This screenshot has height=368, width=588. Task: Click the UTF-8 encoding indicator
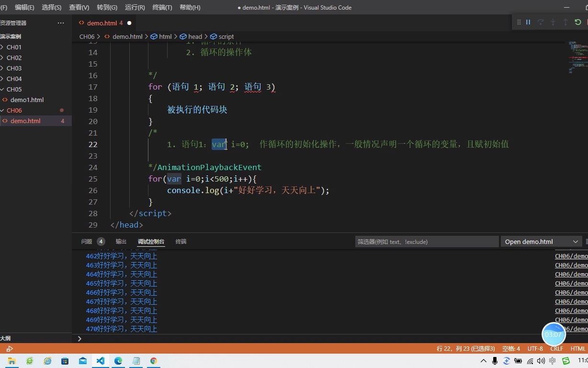point(535,348)
